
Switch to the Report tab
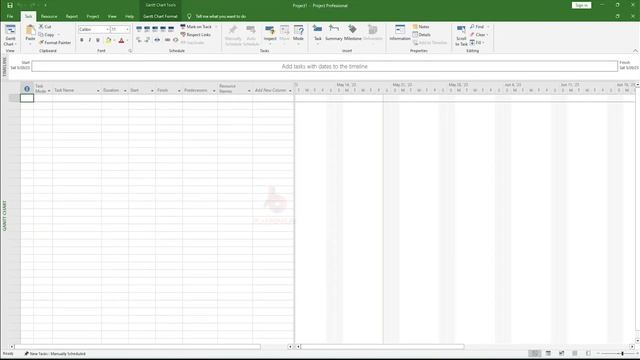[x=72, y=16]
